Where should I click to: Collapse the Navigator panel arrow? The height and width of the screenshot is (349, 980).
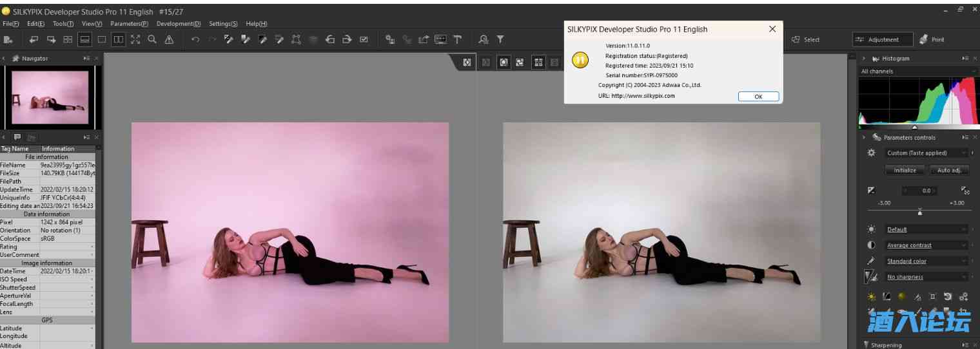click(3, 59)
